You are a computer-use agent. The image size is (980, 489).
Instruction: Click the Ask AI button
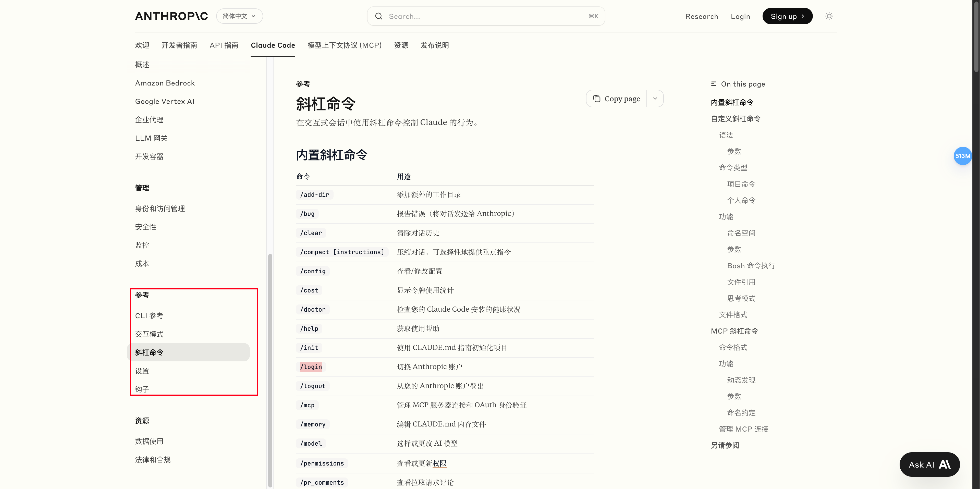click(x=929, y=465)
